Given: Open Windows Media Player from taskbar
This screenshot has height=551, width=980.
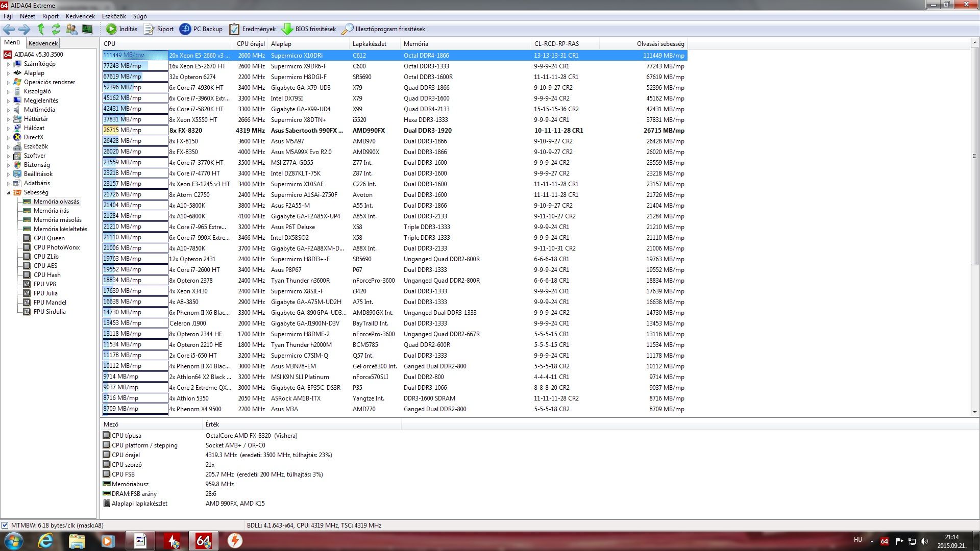Looking at the screenshot, I should pos(108,541).
